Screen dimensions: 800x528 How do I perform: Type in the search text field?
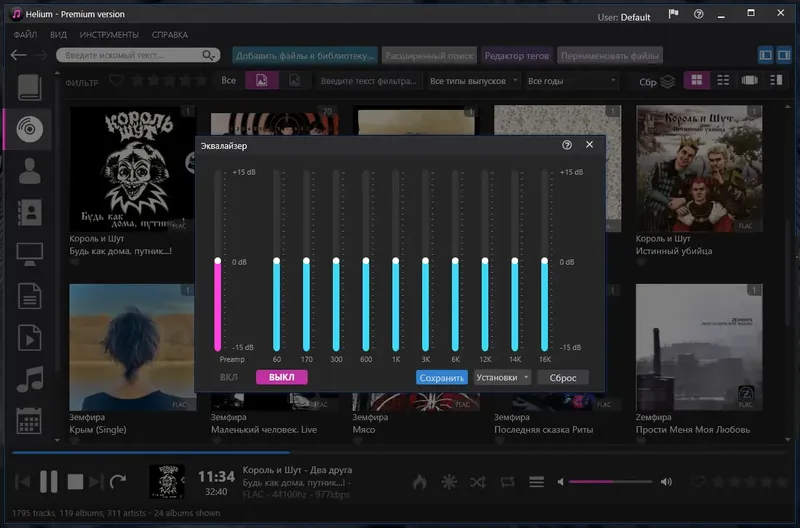(132, 55)
